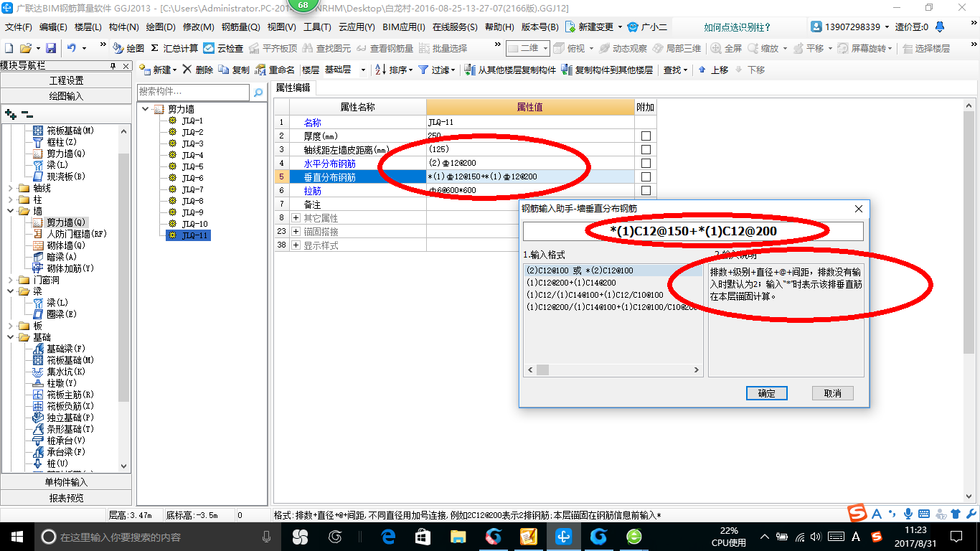Click 复制构件到其他楼层 toolbar item
Viewport: 980px width, 551px height.
(x=607, y=70)
